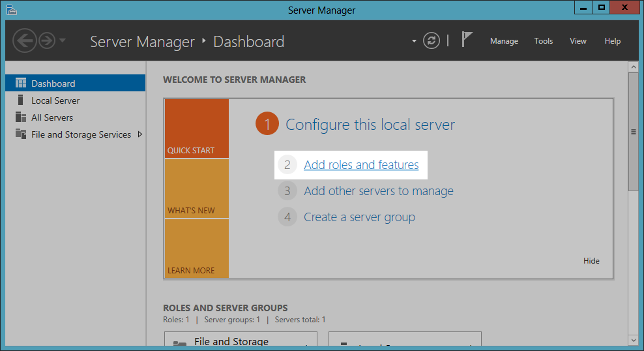Click scrollbar up arrow

click(x=634, y=67)
